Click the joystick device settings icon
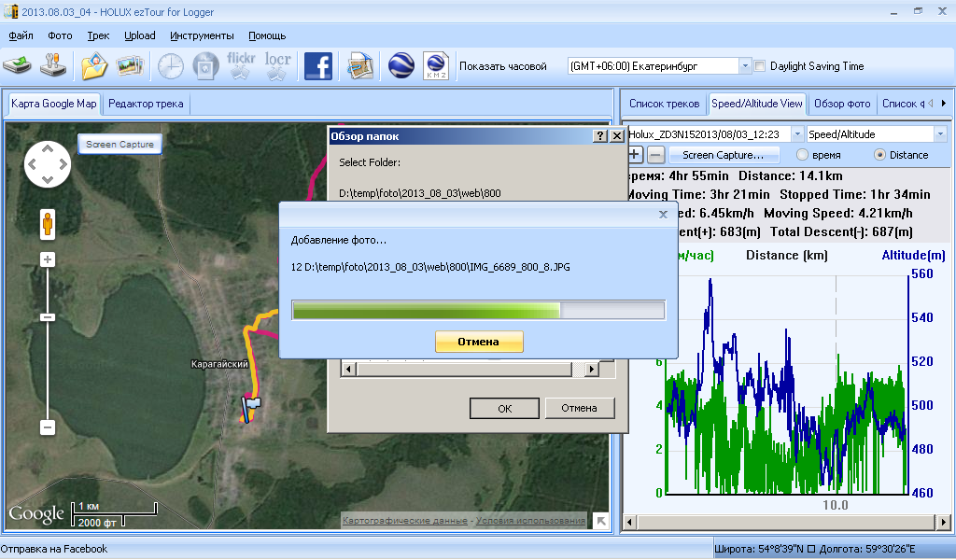The height and width of the screenshot is (560, 956). click(x=53, y=65)
